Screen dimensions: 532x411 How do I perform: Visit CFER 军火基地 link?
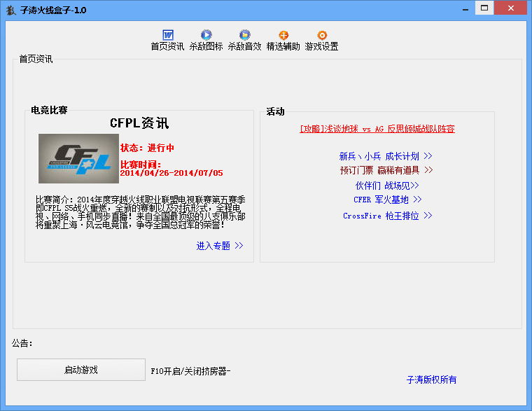click(387, 200)
